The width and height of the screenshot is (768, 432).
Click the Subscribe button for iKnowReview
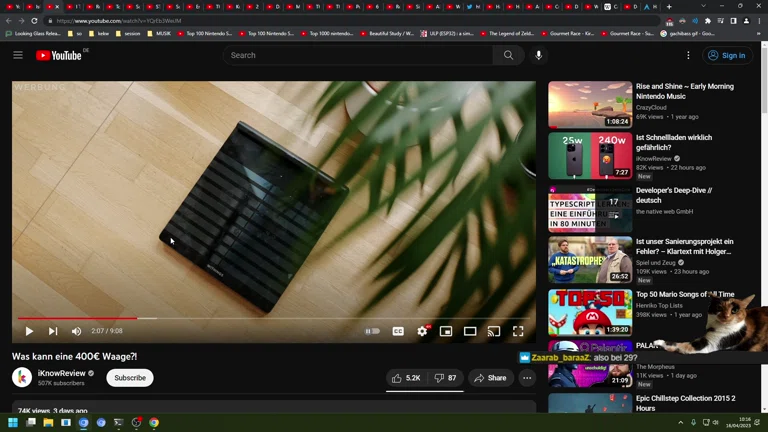pyautogui.click(x=130, y=378)
